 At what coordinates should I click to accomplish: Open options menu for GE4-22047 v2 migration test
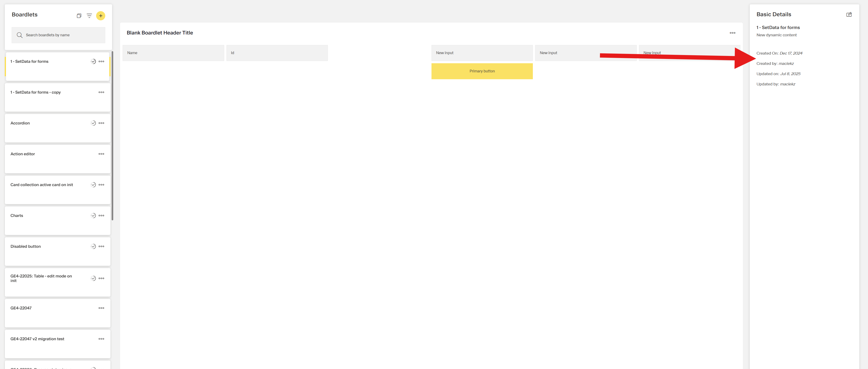[101, 339]
